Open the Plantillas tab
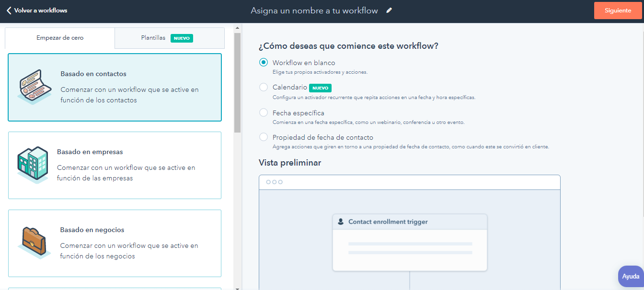 coord(170,38)
